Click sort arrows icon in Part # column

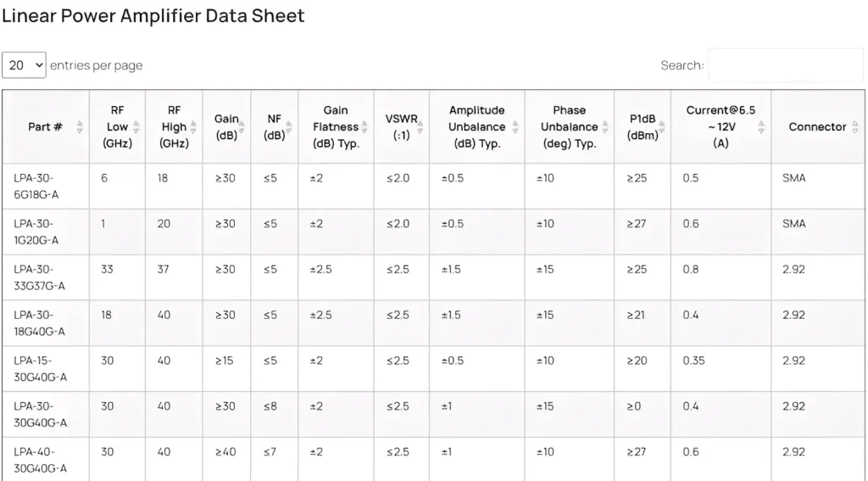click(80, 127)
